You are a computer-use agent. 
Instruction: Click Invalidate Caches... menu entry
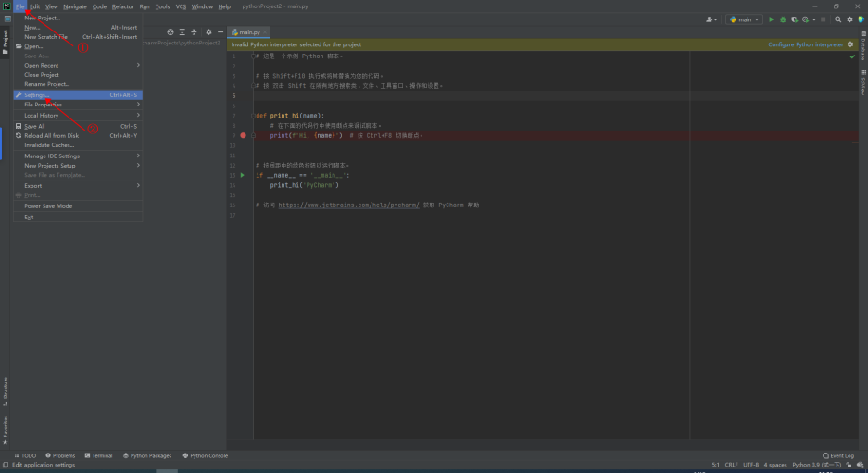(x=78, y=145)
